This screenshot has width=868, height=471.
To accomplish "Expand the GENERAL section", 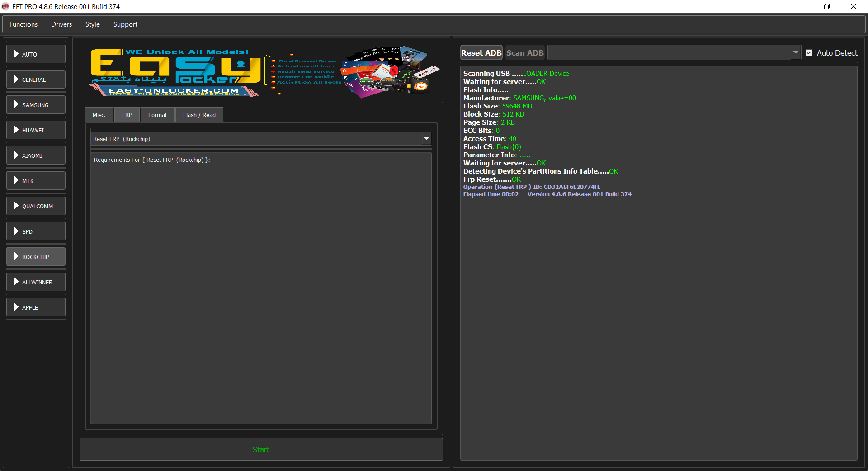I will point(36,80).
